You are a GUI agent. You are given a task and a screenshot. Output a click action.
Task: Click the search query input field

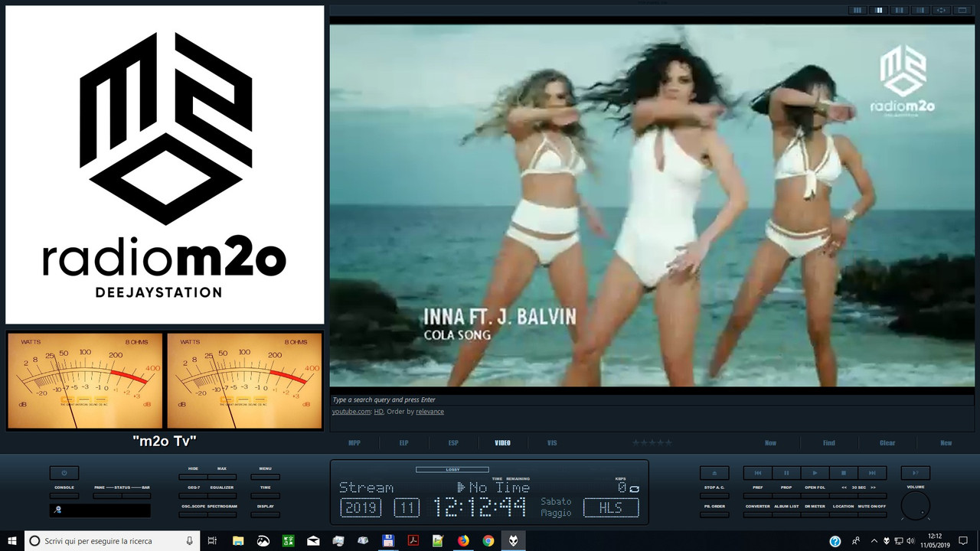click(652, 399)
